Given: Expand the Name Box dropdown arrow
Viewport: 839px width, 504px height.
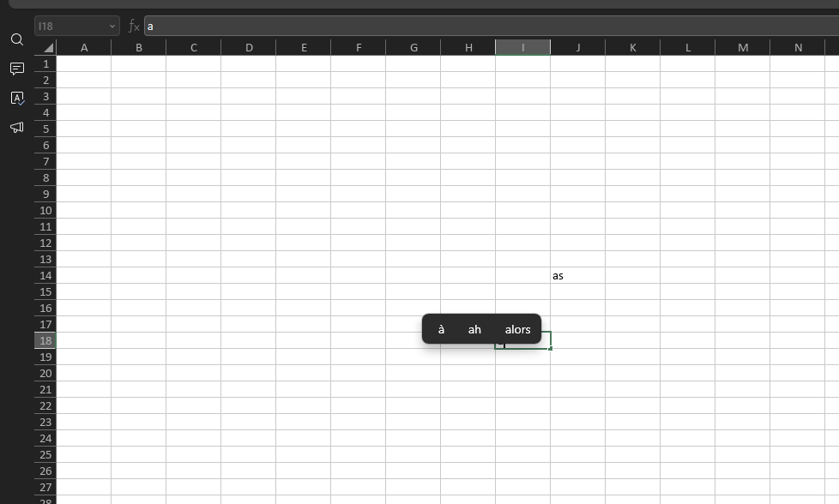Looking at the screenshot, I should 112,27.
